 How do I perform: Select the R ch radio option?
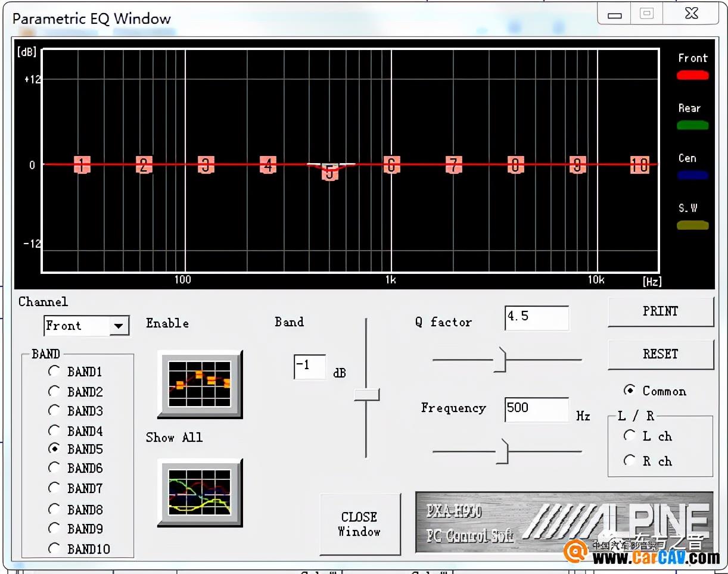click(630, 460)
